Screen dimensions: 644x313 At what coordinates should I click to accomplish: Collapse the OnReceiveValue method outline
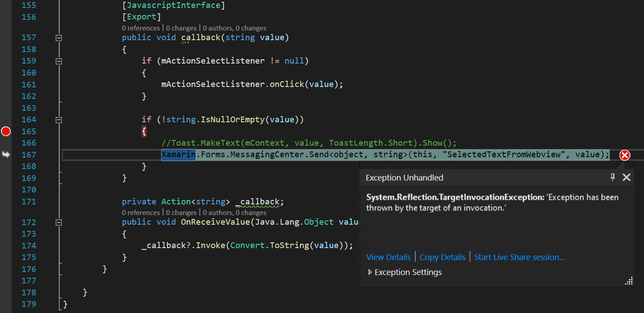point(58,222)
